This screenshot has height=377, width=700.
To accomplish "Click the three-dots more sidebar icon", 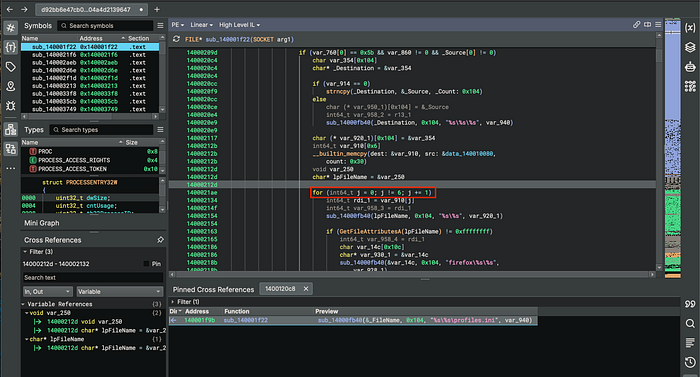I will 11,168.
